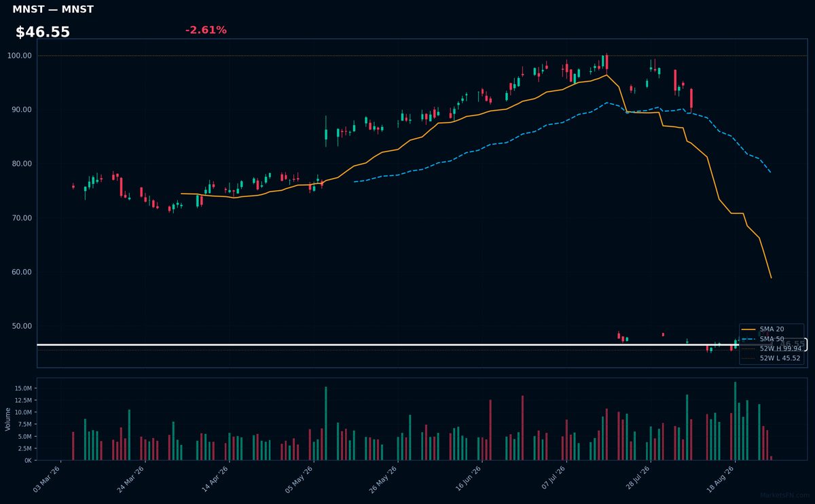Click the "5.0M" volume axis label
This screenshot has width=815, height=504.
(25, 436)
